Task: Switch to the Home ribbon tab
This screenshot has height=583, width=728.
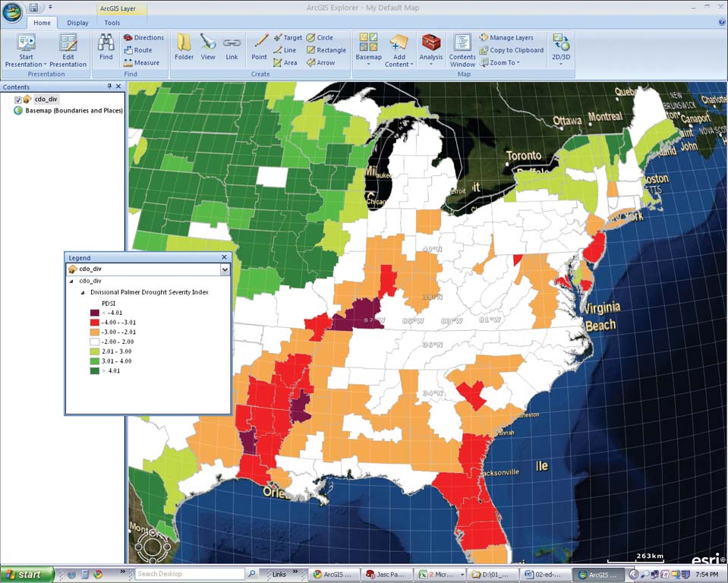Action: [x=42, y=23]
